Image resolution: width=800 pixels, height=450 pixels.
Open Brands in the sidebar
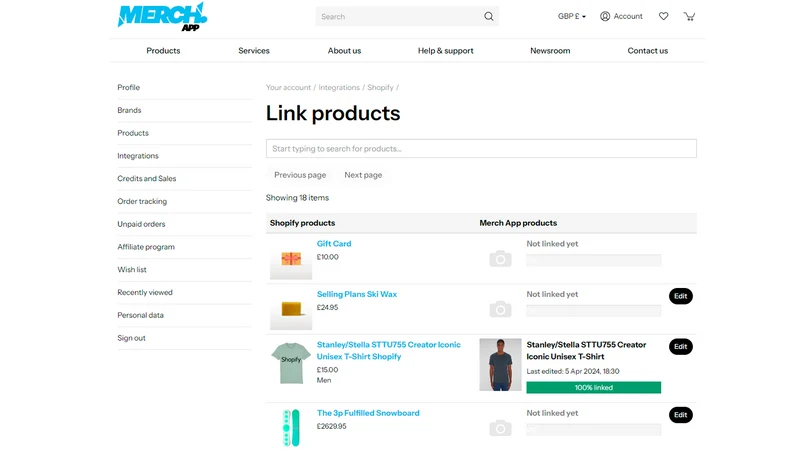(129, 110)
